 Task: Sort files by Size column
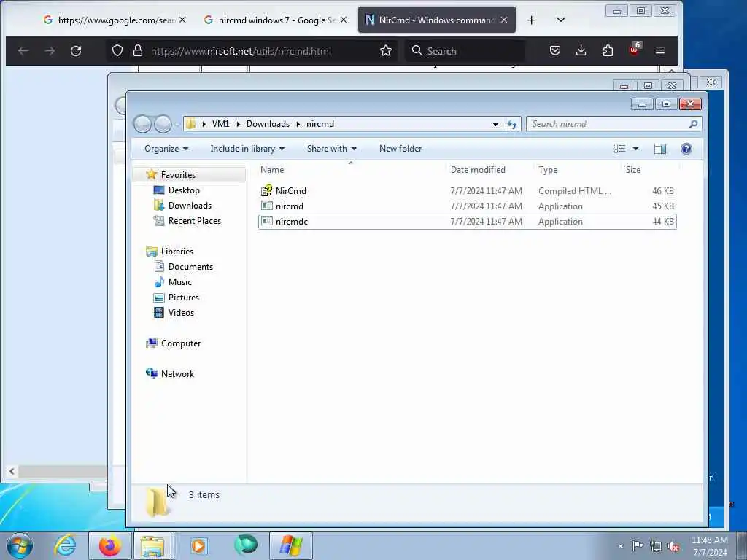tap(633, 170)
